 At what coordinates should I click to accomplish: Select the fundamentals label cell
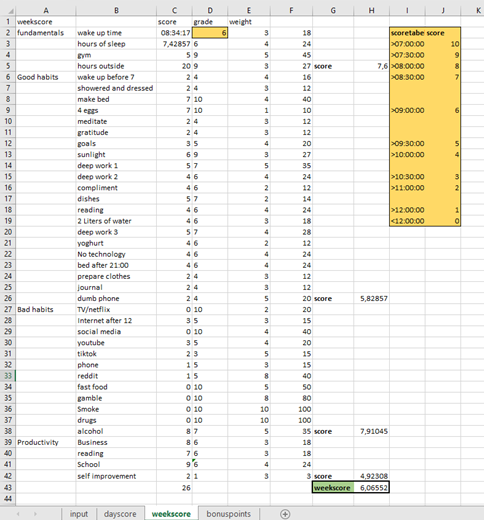[46, 33]
